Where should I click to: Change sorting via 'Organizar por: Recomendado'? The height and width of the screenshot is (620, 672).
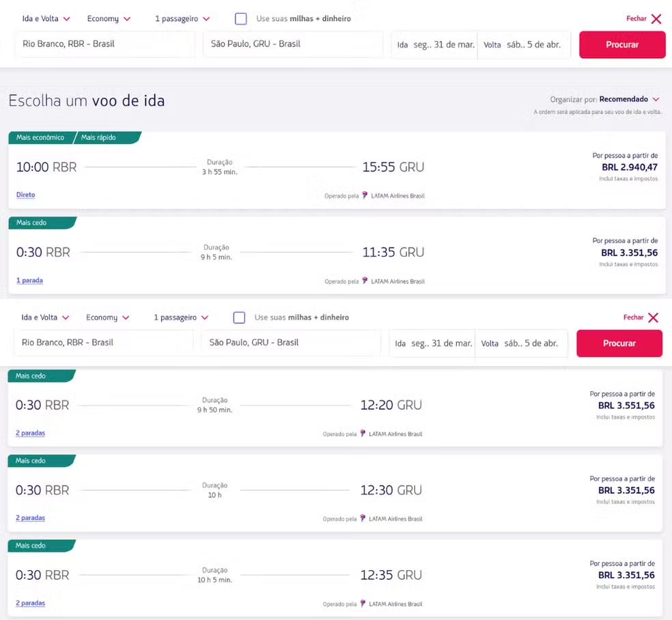coord(605,100)
